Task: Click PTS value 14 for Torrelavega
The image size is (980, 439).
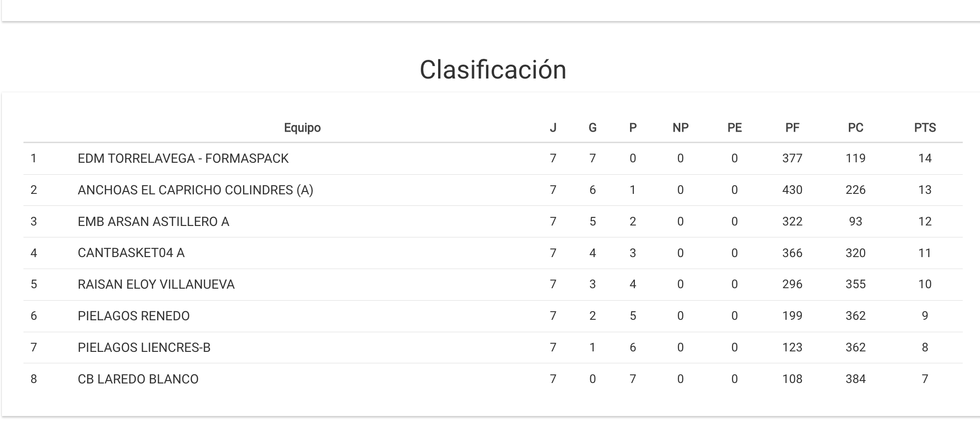Action: coord(924,158)
